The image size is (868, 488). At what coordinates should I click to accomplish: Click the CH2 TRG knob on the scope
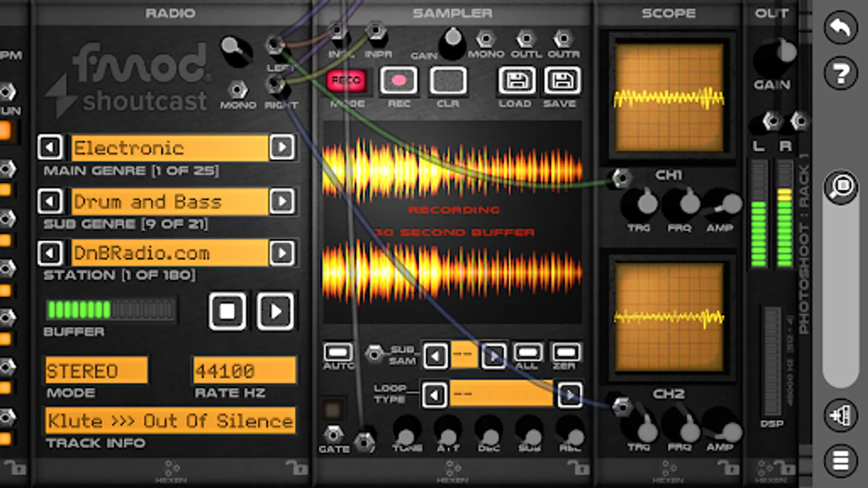pos(640,425)
